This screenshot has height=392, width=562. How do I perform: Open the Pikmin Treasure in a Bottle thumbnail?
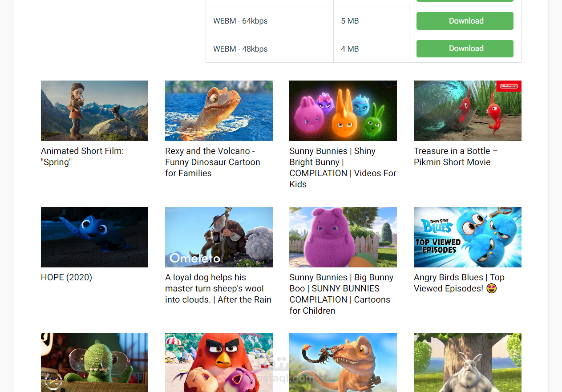coord(468,111)
